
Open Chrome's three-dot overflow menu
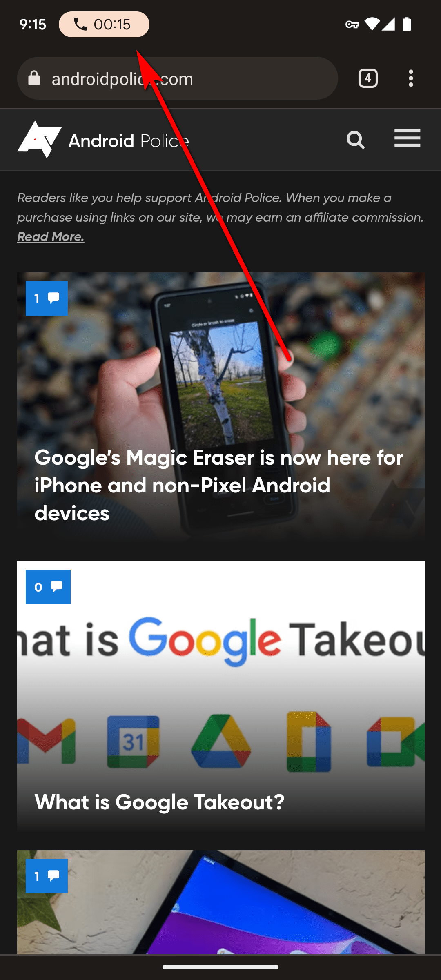411,78
